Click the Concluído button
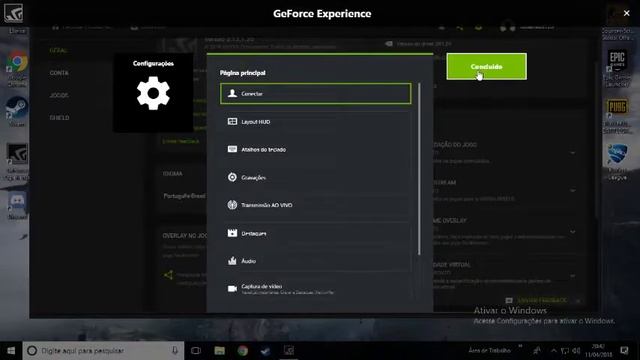Screen dimensions: 640x360 coord(487,67)
